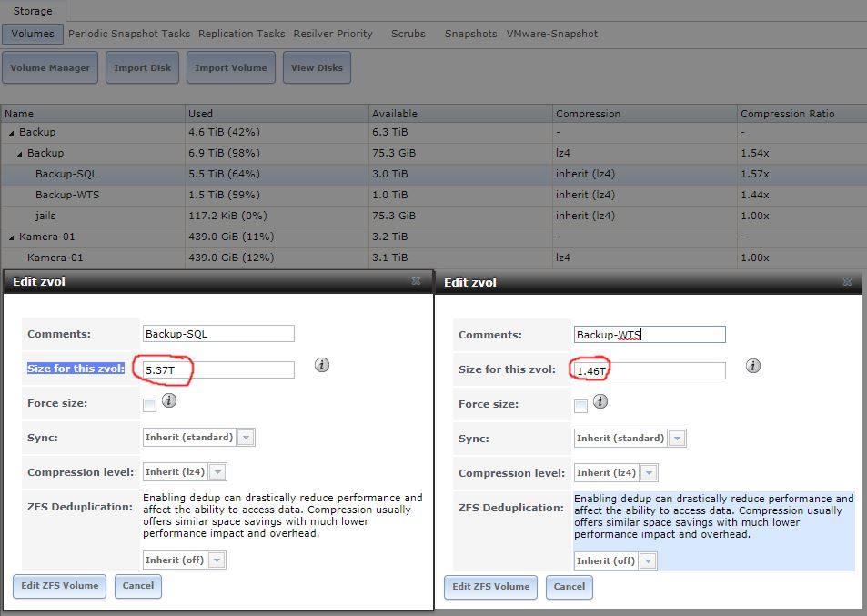Open ZFS Deduplication dropdown in Backup-WTS dialog
The height and width of the screenshot is (616, 867).
pyautogui.click(x=648, y=561)
